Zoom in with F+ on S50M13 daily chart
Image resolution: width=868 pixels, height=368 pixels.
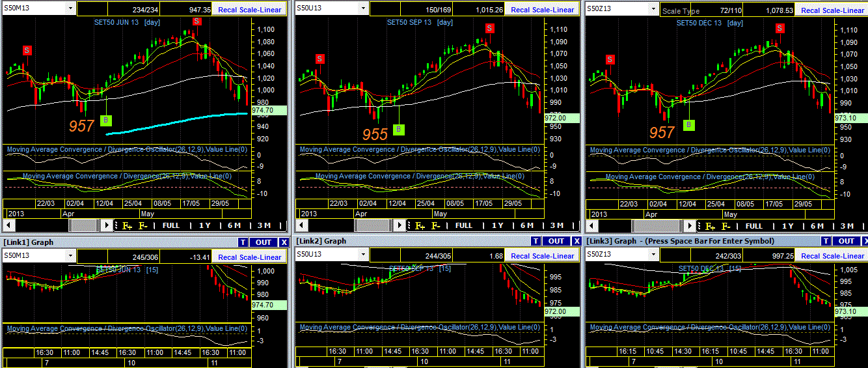pyautogui.click(x=127, y=225)
